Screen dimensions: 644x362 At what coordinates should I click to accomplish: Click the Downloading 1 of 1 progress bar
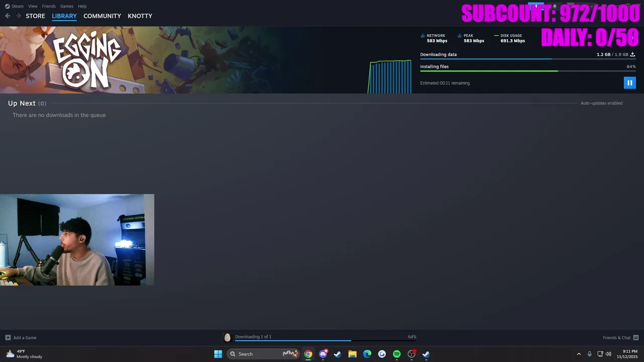pyautogui.click(x=326, y=340)
